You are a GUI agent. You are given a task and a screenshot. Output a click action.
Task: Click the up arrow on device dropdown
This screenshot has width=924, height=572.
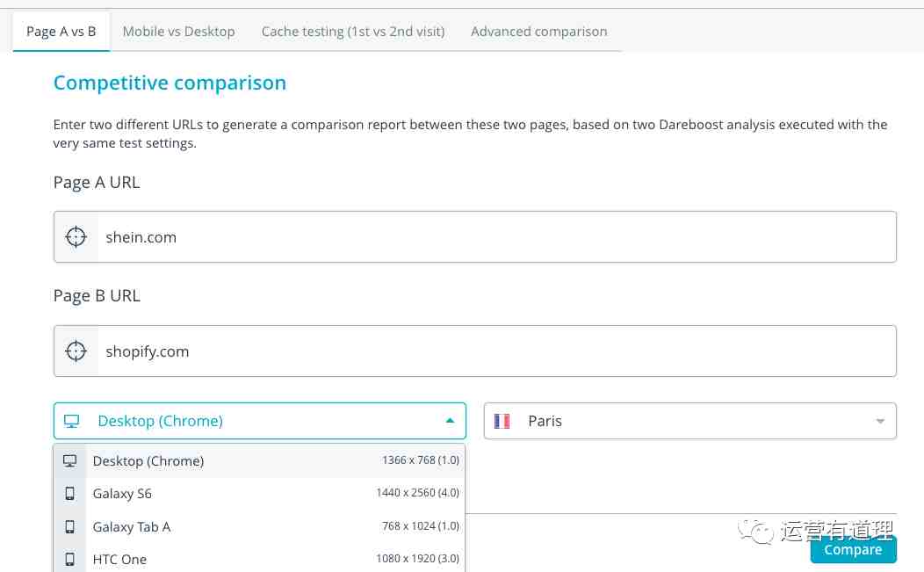click(451, 421)
